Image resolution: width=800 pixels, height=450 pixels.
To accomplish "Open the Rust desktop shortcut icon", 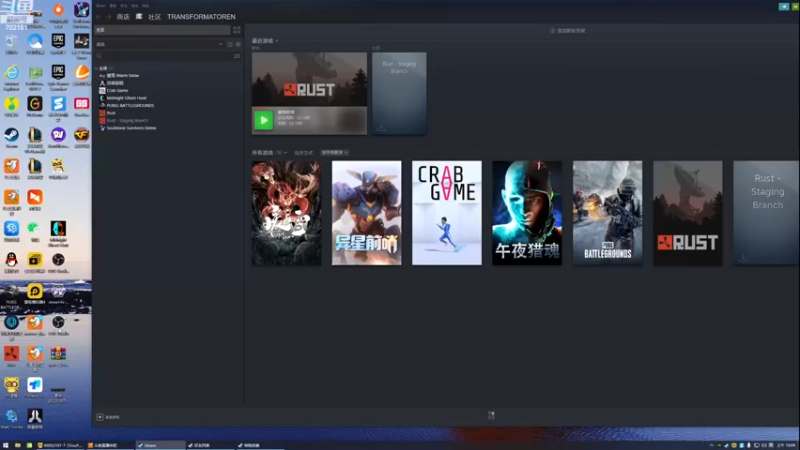I will coord(12,356).
